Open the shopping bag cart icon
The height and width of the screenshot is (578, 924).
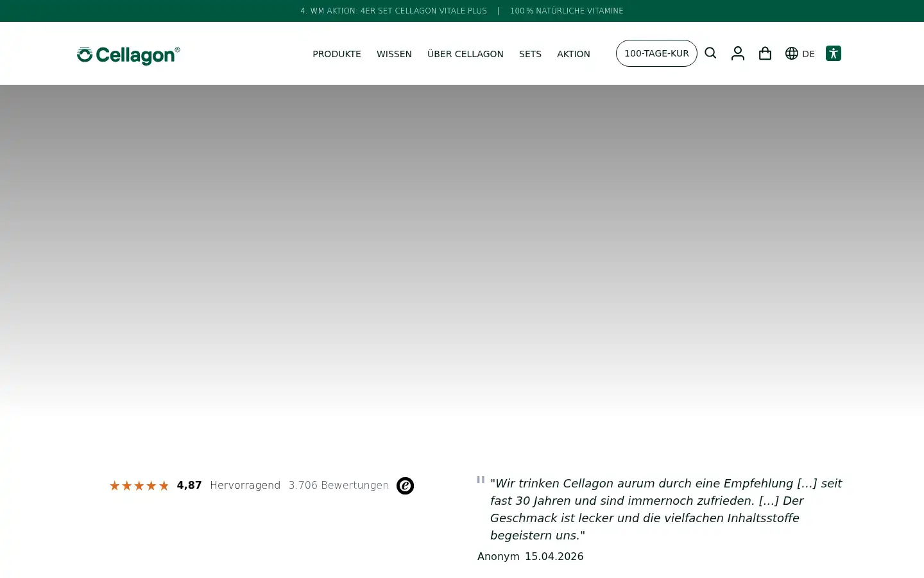click(765, 53)
